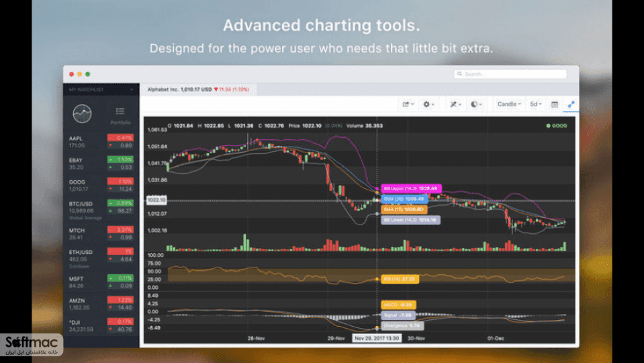Select the MTCH watchlist row
Viewport: 644px width, 363px height.
pyautogui.click(x=101, y=233)
